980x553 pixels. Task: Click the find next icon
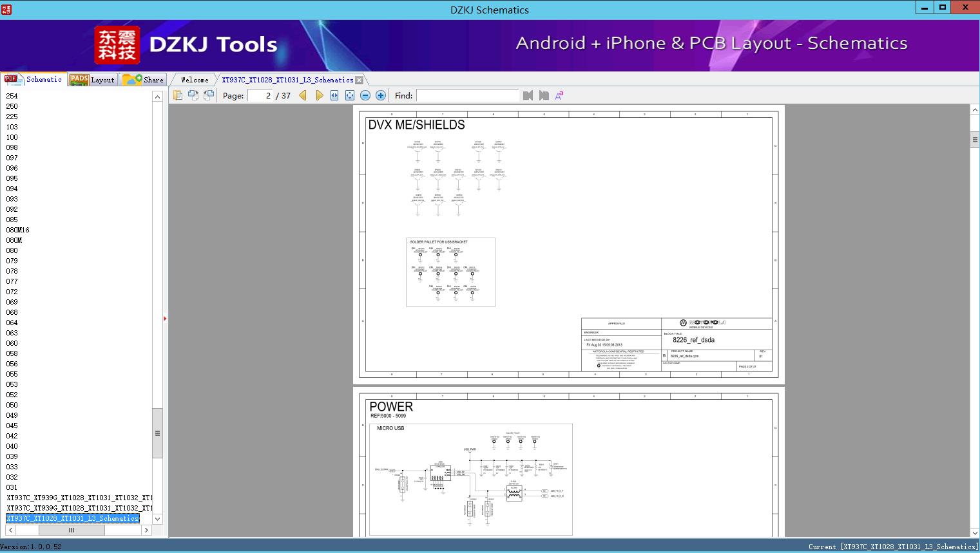point(544,95)
